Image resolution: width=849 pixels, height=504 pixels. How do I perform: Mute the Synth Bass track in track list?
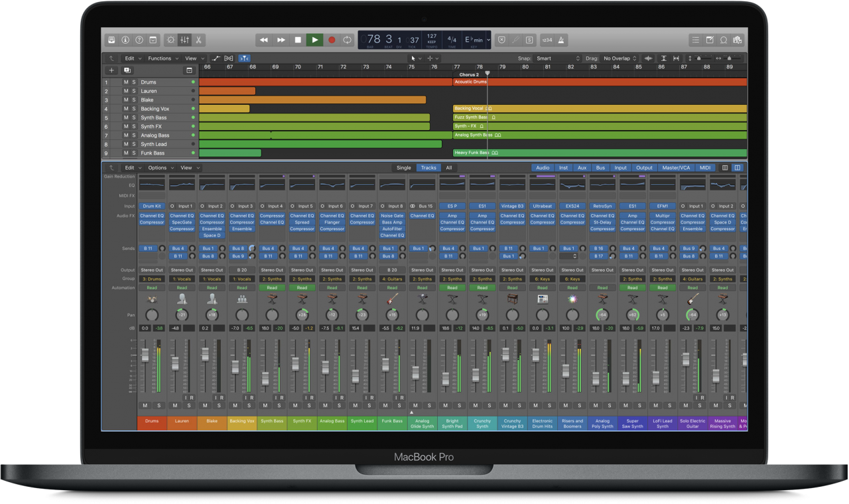pyautogui.click(x=126, y=117)
